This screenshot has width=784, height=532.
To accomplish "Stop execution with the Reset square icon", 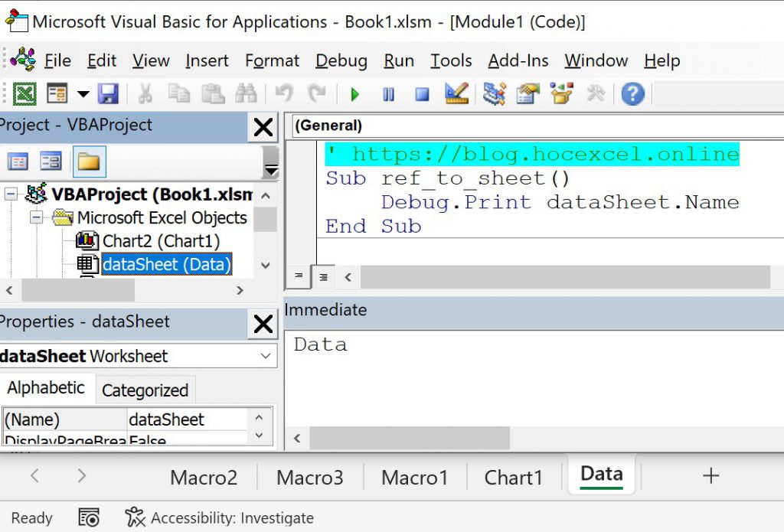I will tap(422, 94).
